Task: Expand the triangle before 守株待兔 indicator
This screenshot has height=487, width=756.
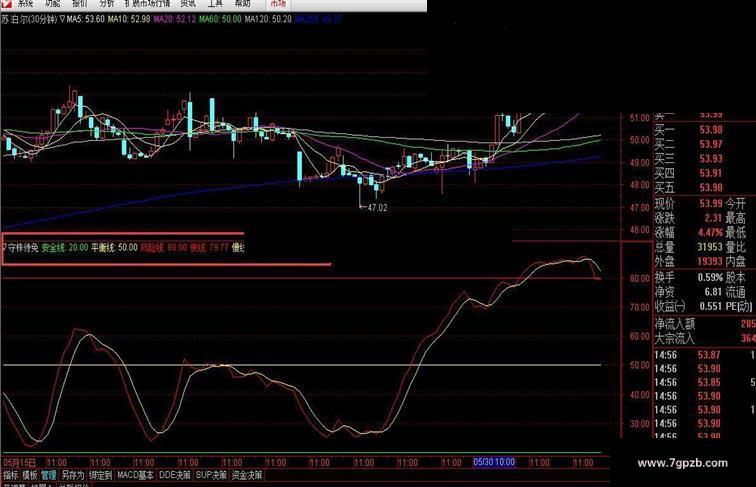Action: [5, 248]
